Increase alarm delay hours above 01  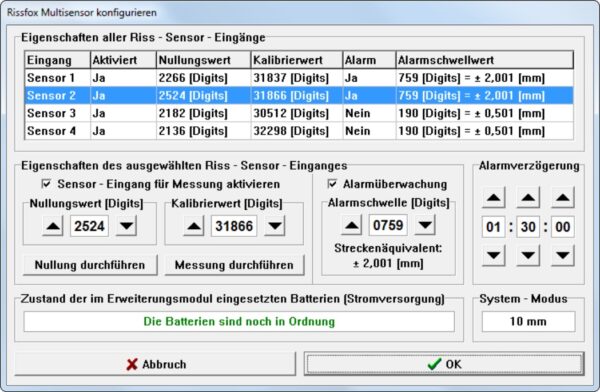[x=494, y=198]
